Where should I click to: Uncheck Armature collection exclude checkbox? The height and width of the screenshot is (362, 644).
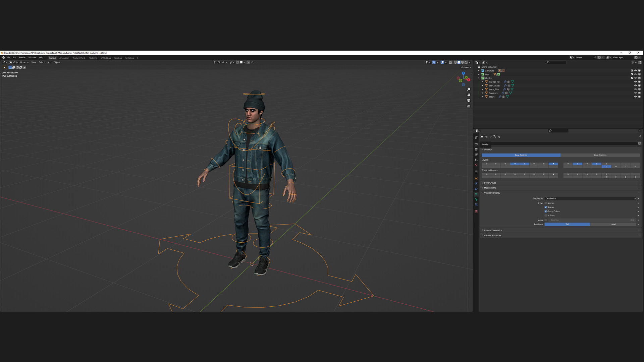632,71
